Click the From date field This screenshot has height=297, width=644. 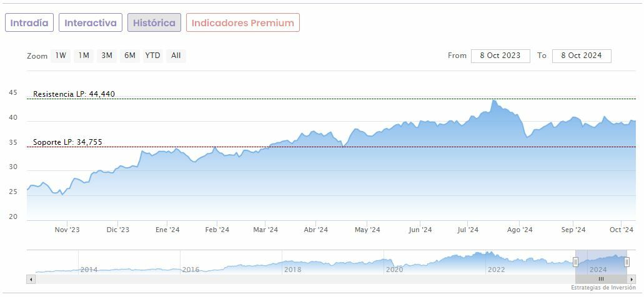point(500,56)
